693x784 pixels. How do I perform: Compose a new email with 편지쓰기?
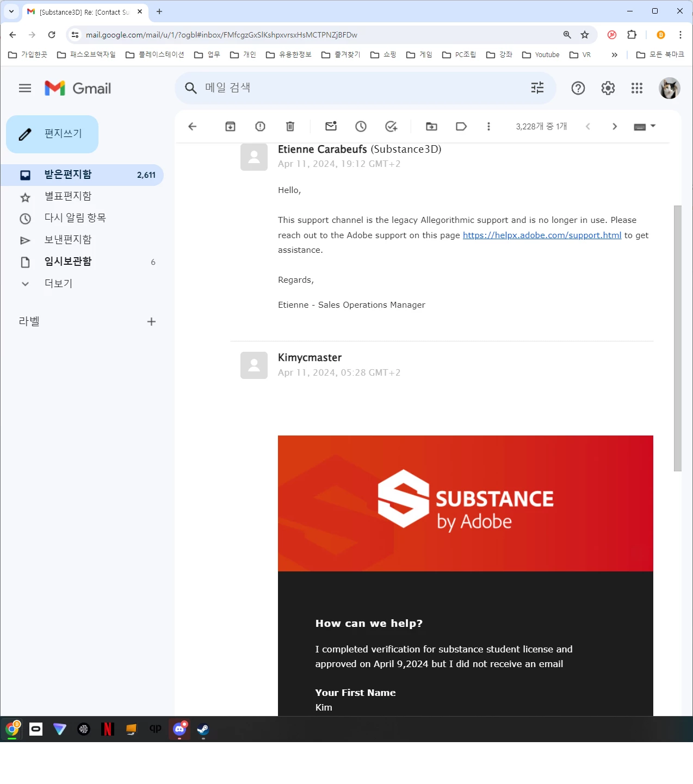tap(52, 134)
